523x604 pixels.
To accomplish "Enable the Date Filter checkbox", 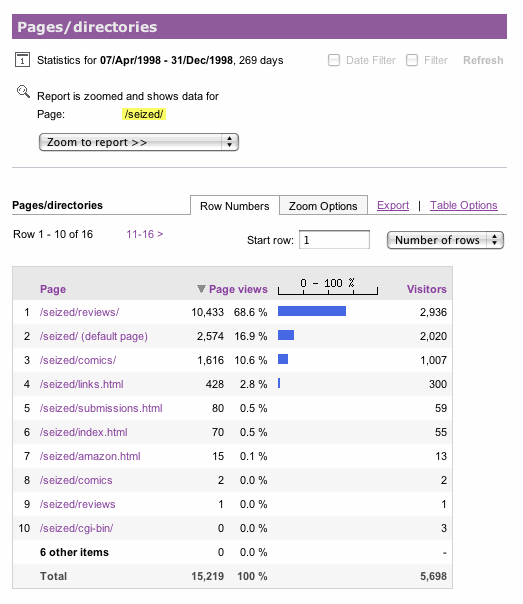I will coord(334,60).
